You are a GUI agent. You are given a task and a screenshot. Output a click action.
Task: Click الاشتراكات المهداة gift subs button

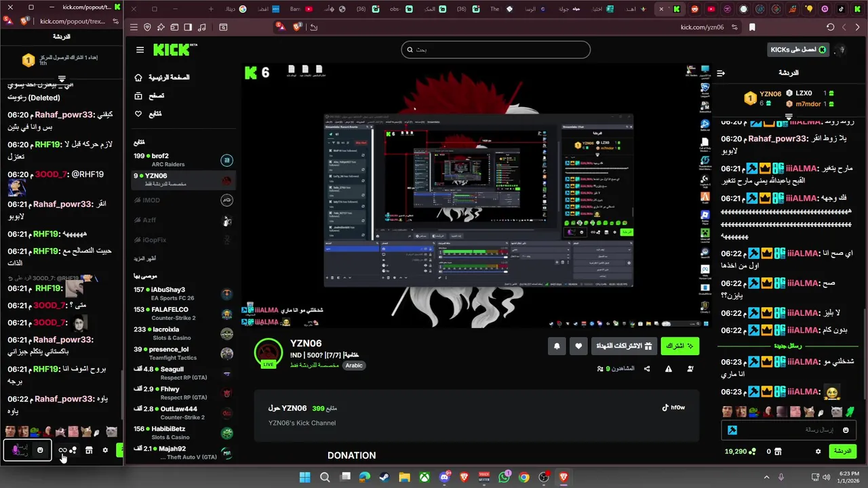point(624,346)
